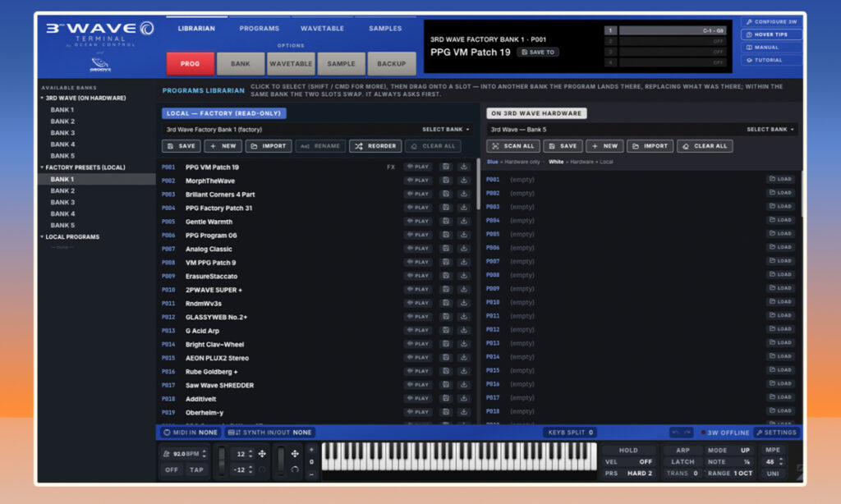Toggle the MPE button
This screenshot has height=504, width=841.
pos(773,450)
